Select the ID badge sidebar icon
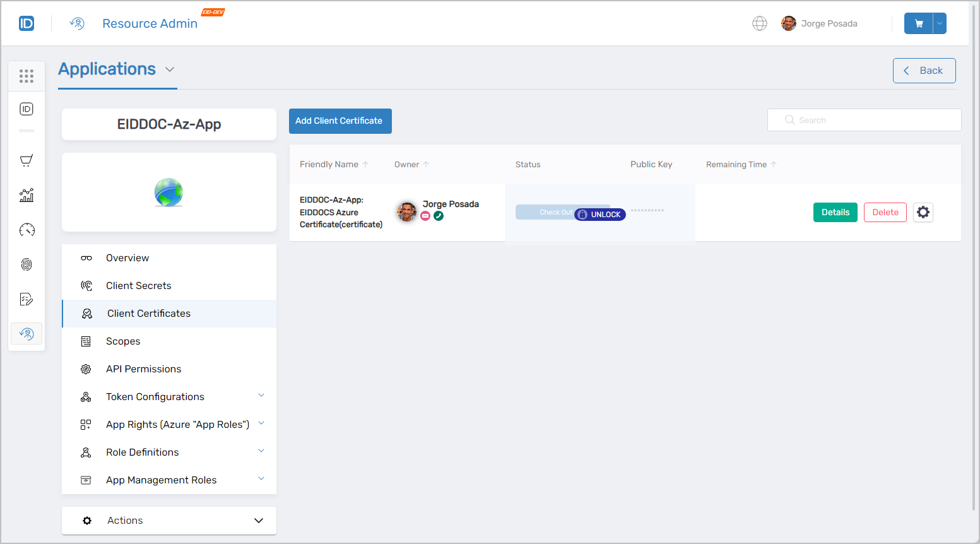The width and height of the screenshot is (980, 544). pyautogui.click(x=26, y=108)
